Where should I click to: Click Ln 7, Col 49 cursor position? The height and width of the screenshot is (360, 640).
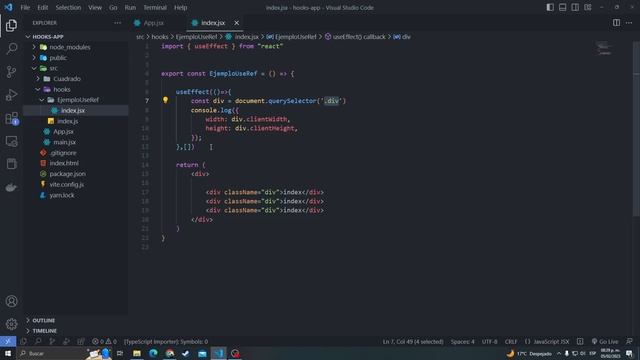[x=413, y=342]
